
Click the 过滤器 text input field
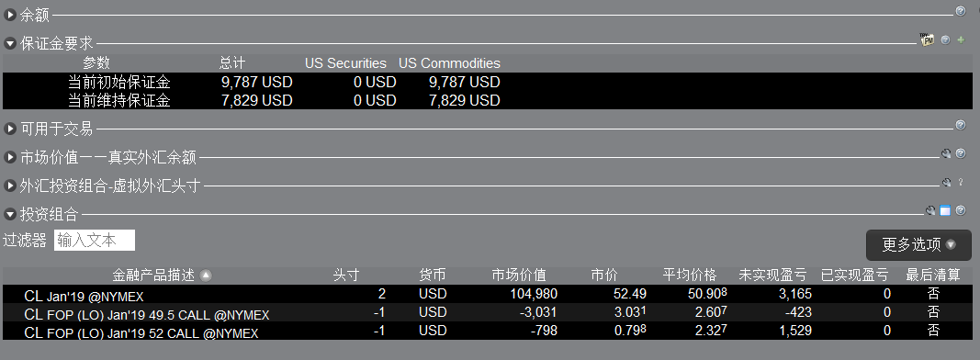95,241
